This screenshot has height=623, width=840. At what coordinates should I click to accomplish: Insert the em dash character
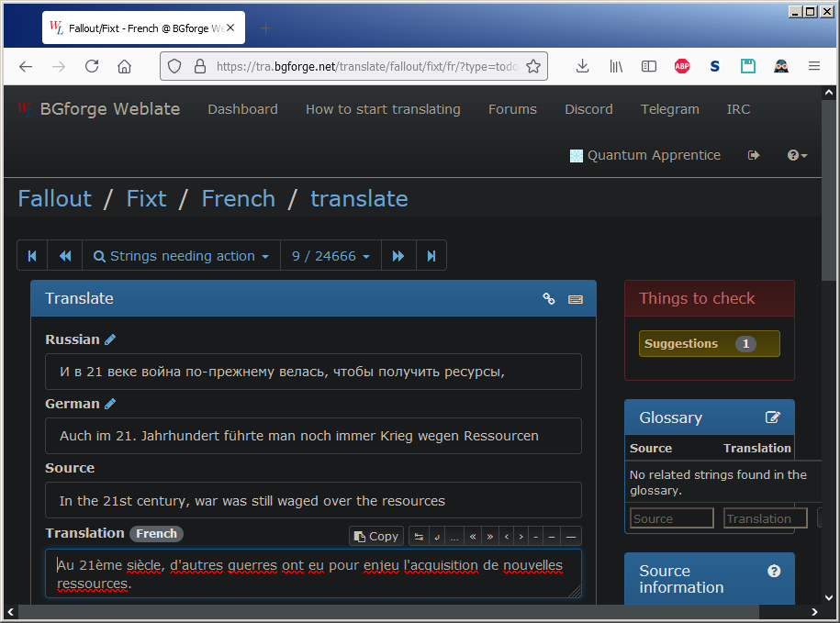571,536
